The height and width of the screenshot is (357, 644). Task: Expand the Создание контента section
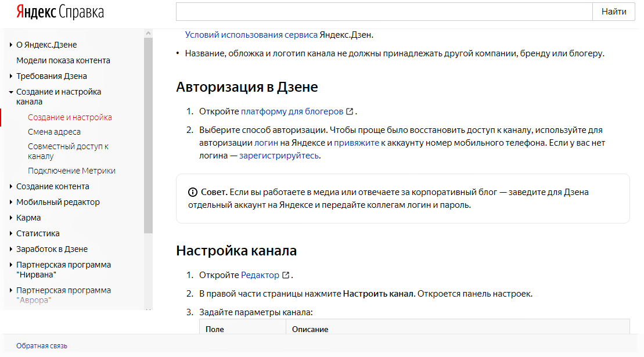pos(11,186)
